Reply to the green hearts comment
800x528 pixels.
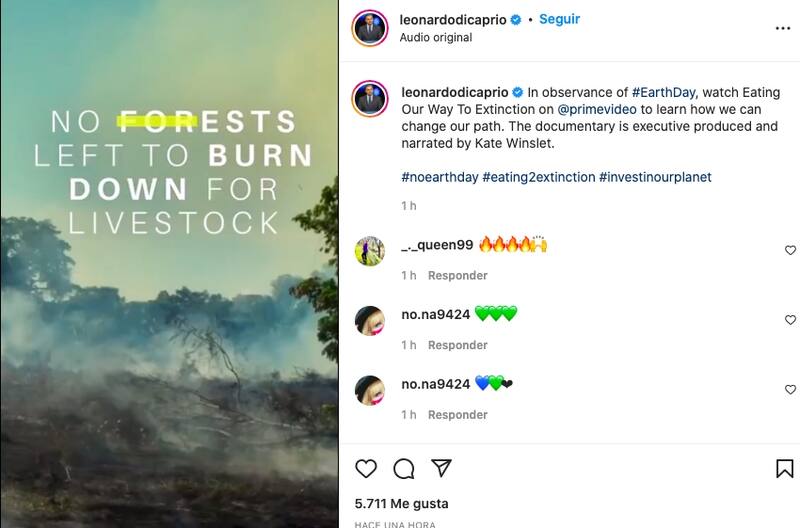pyautogui.click(x=458, y=345)
